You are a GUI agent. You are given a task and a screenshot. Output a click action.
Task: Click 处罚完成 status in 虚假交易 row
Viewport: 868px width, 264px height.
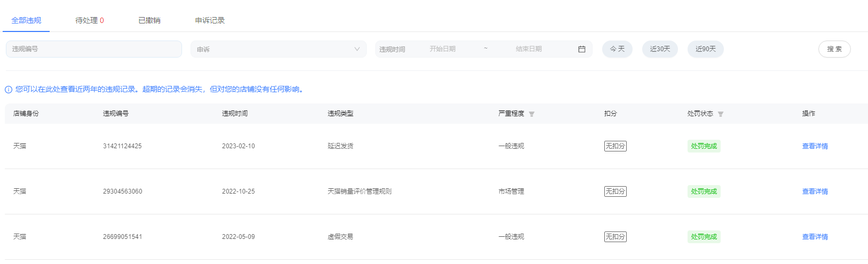pos(704,237)
